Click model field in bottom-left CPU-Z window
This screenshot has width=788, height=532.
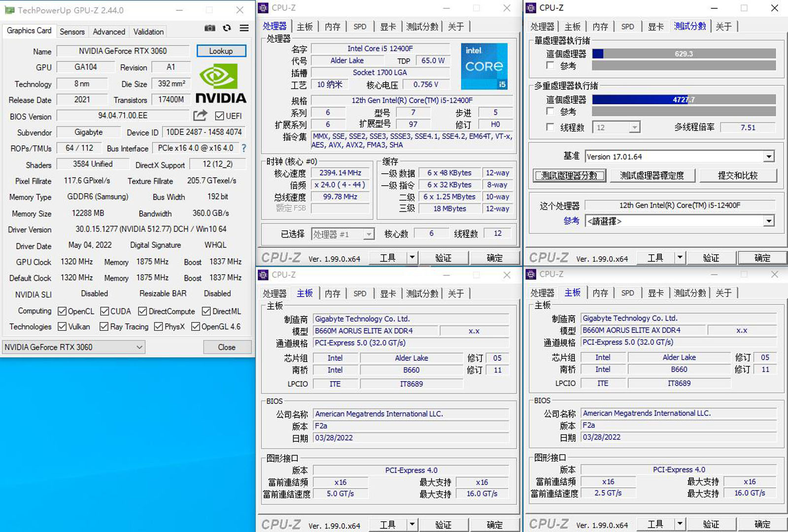375,331
